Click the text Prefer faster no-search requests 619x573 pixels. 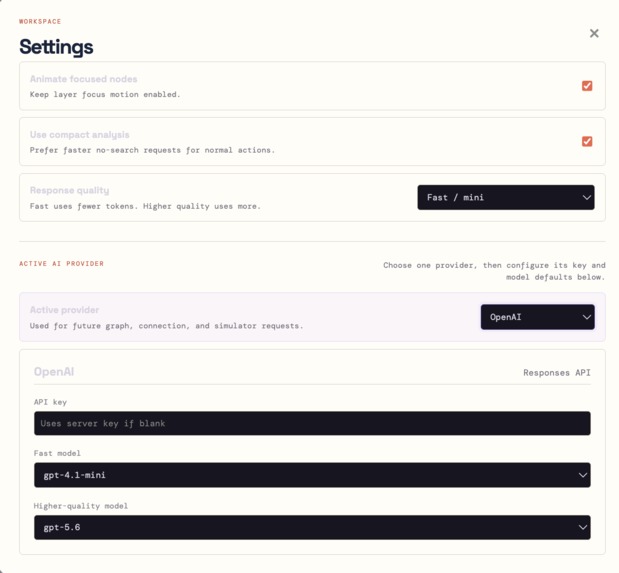pos(152,150)
